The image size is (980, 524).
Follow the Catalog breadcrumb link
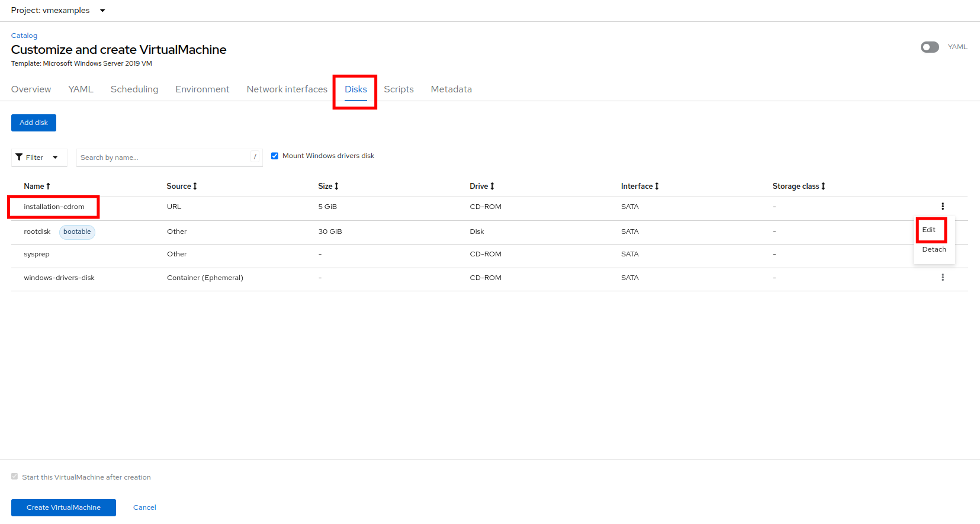[24, 36]
